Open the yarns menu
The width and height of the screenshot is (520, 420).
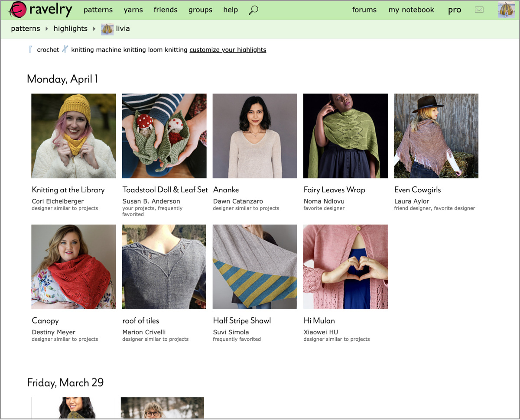[x=133, y=10]
